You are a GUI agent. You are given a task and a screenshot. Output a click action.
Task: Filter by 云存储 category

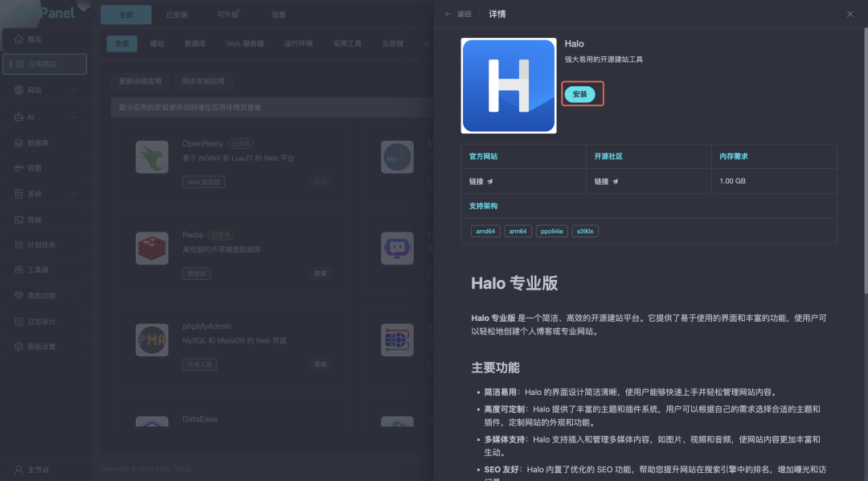click(x=392, y=43)
